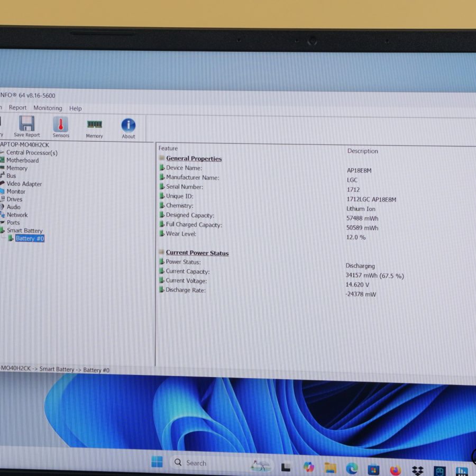Viewport: 476px width, 476px height.
Task: Select the highlighted Battery #0 entry
Action: pos(30,239)
